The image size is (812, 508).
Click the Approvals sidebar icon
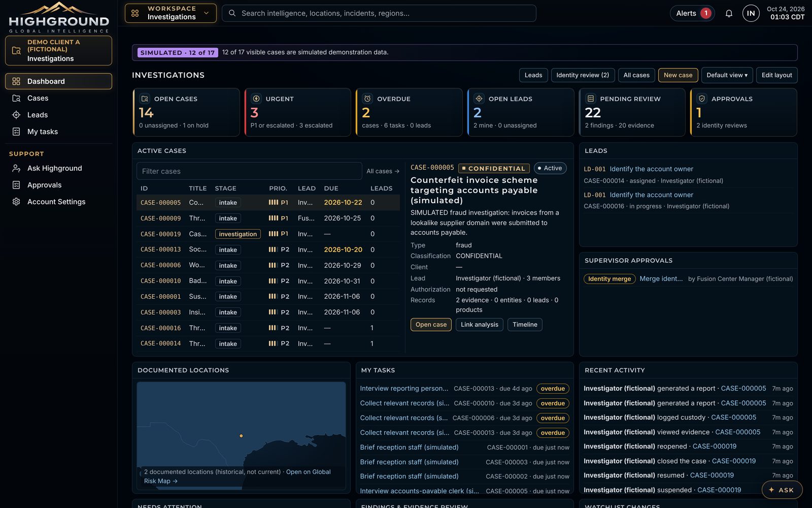tap(16, 185)
